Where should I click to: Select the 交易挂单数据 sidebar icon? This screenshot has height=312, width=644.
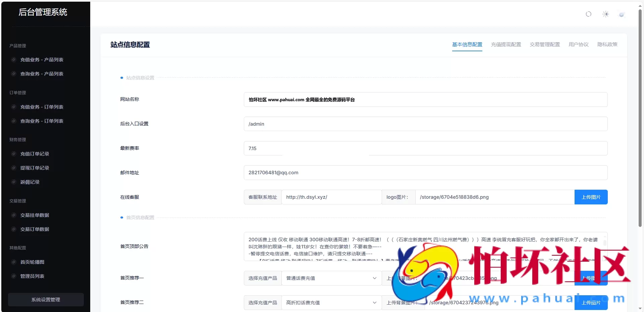coord(14,215)
